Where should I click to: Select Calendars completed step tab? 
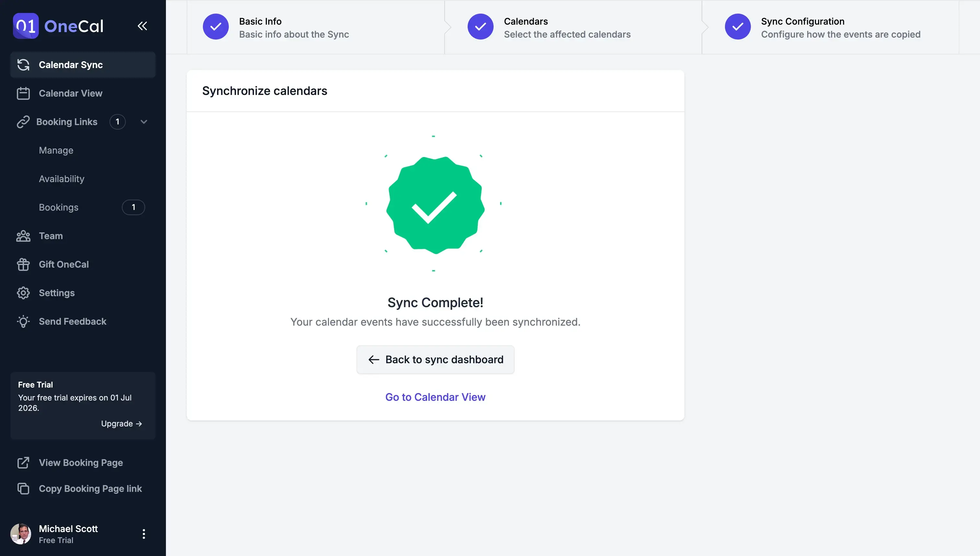(x=573, y=26)
